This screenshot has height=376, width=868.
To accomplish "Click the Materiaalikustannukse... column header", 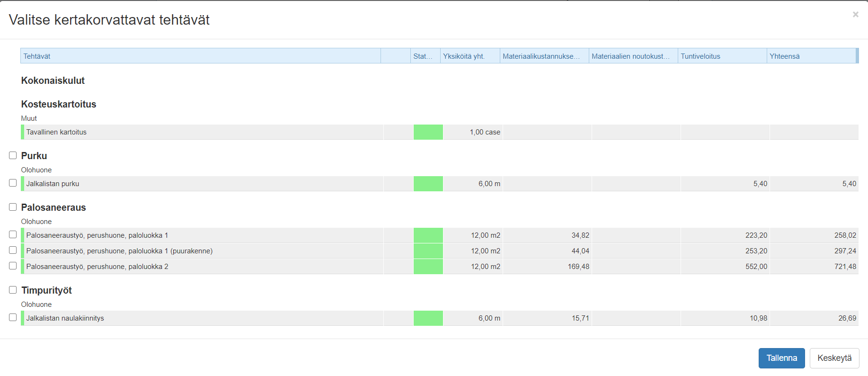I will click(544, 56).
